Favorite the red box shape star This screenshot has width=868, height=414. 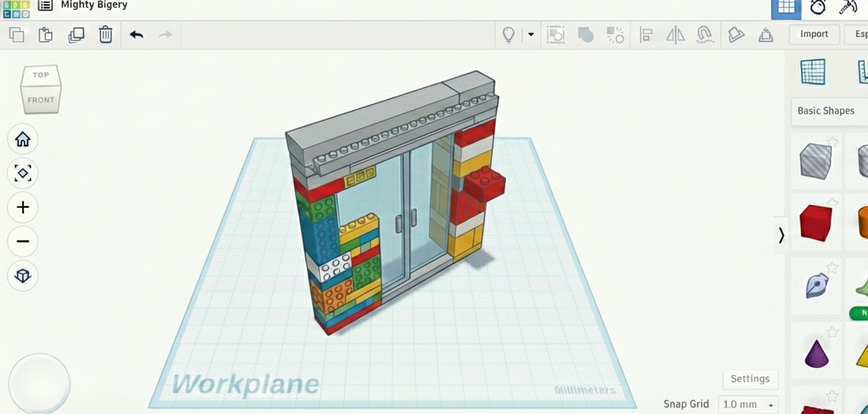pos(832,203)
